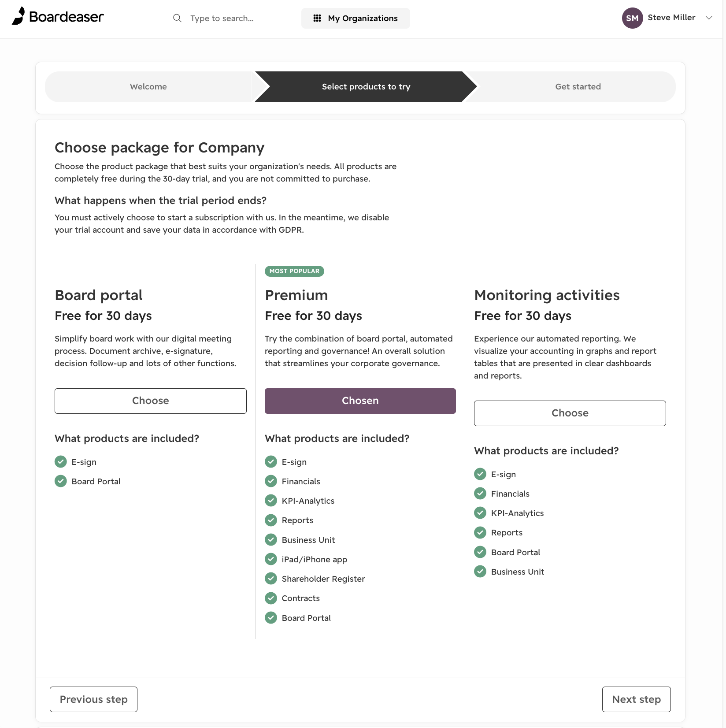Viewport: 726px width, 728px height.
Task: Click the organizations grid icon
Action: [317, 18]
